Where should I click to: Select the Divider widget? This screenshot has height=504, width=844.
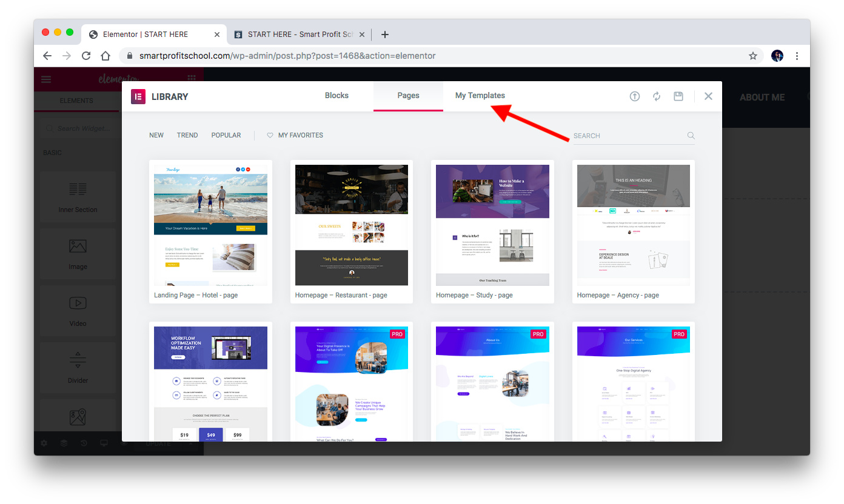78,367
